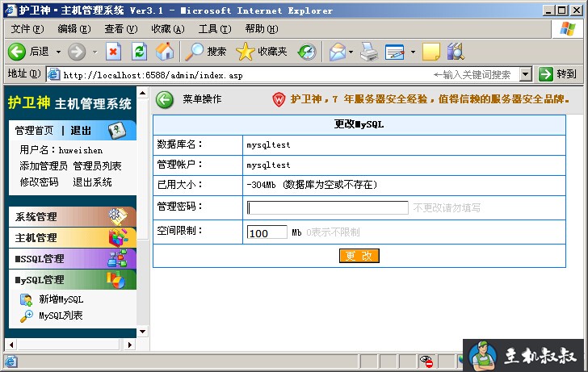Screen dimensions: 588x372
Task: Open the 工具(T) menu
Action: (215, 29)
